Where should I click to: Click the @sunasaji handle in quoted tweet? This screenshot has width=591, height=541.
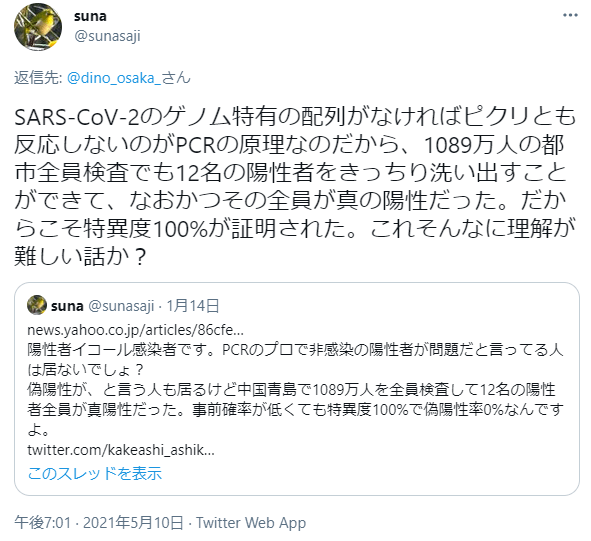121,306
